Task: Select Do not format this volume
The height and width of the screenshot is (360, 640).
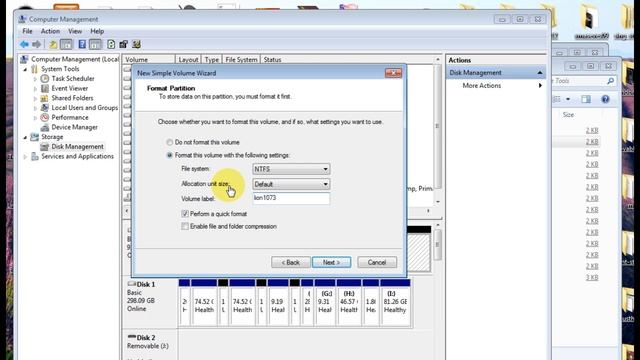Action: [169, 142]
